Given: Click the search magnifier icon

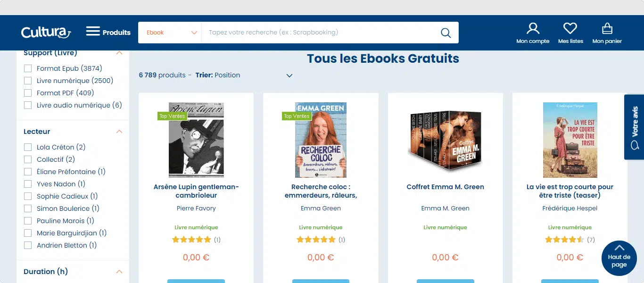Looking at the screenshot, I should (446, 33).
